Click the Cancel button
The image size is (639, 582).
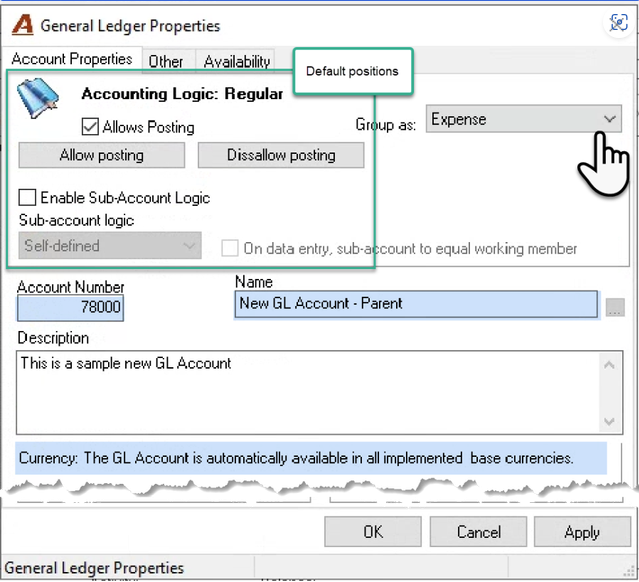click(478, 531)
